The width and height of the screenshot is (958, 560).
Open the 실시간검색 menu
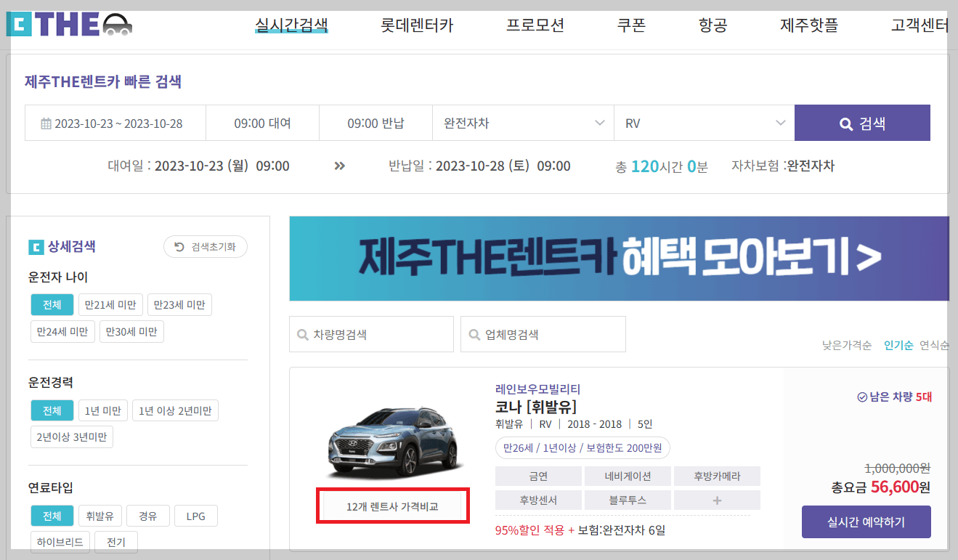291,25
